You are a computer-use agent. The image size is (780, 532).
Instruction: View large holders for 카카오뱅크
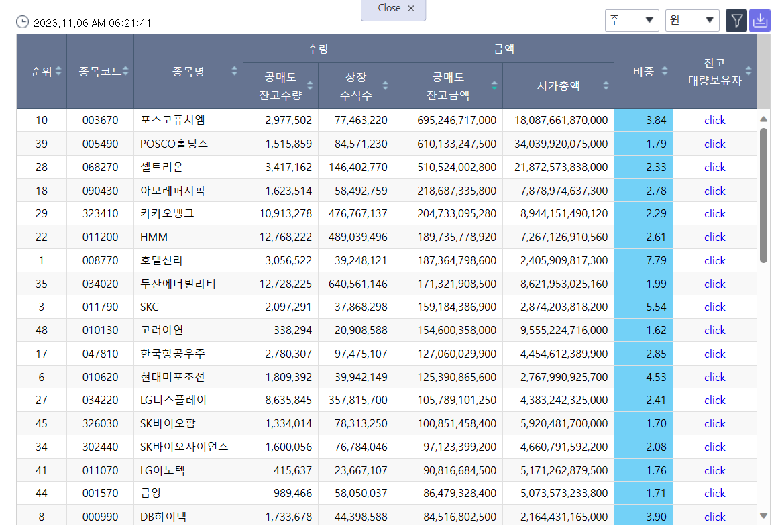click(x=714, y=213)
